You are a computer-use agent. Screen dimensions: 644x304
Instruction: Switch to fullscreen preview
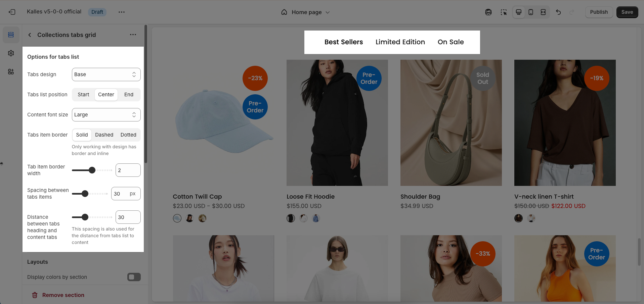point(543,12)
